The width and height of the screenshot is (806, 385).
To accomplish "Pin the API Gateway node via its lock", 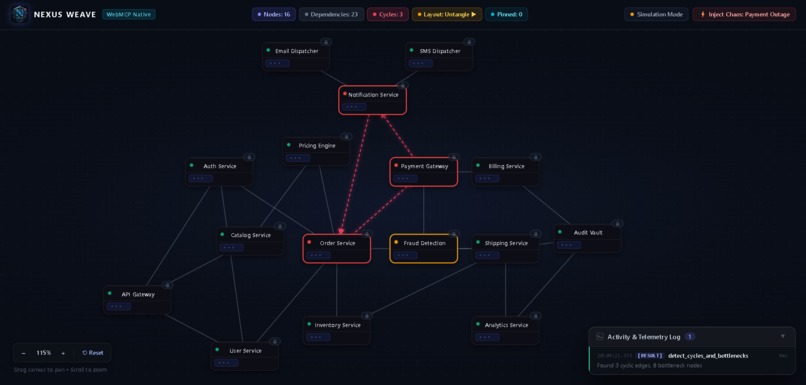I will click(167, 285).
